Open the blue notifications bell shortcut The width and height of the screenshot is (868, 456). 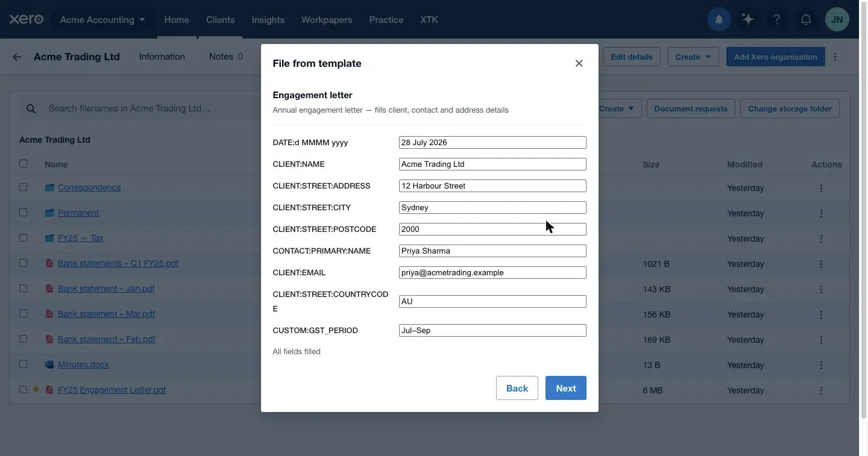[x=719, y=20]
